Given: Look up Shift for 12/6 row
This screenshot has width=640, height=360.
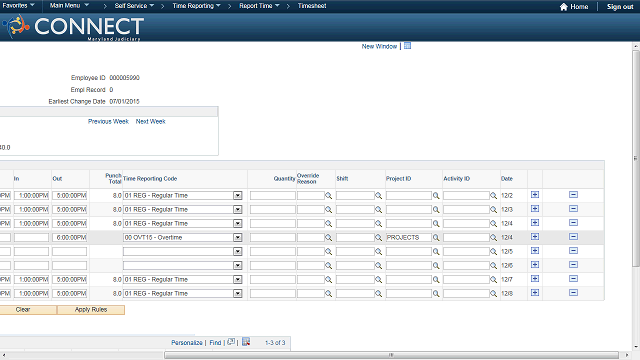Looking at the screenshot, I should [378, 266].
